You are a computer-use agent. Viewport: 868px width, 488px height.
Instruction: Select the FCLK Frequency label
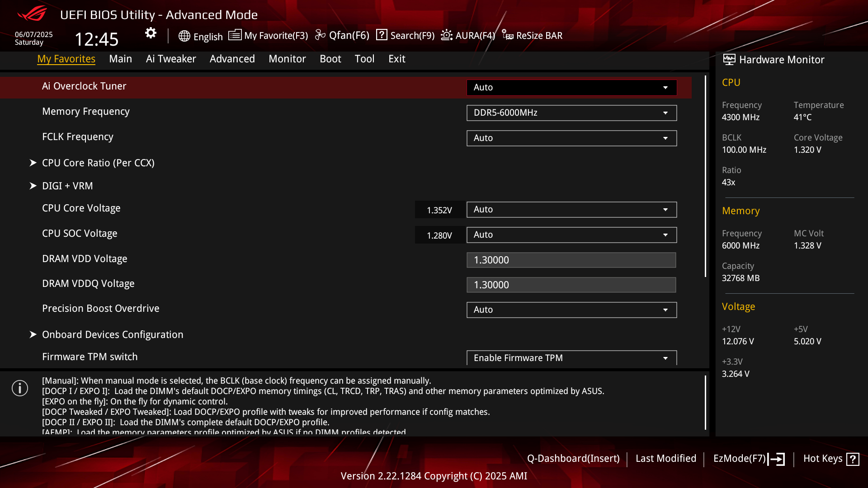pyautogui.click(x=78, y=136)
